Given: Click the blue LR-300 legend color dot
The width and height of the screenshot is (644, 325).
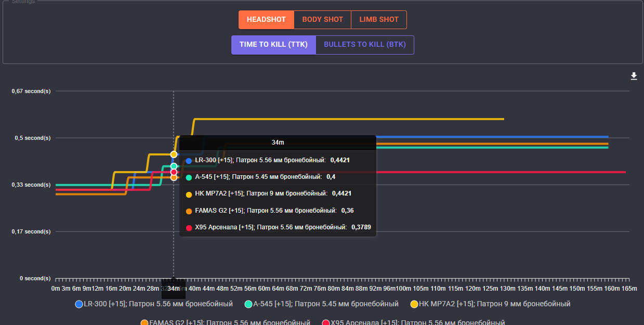Looking at the screenshot, I should pyautogui.click(x=79, y=304).
